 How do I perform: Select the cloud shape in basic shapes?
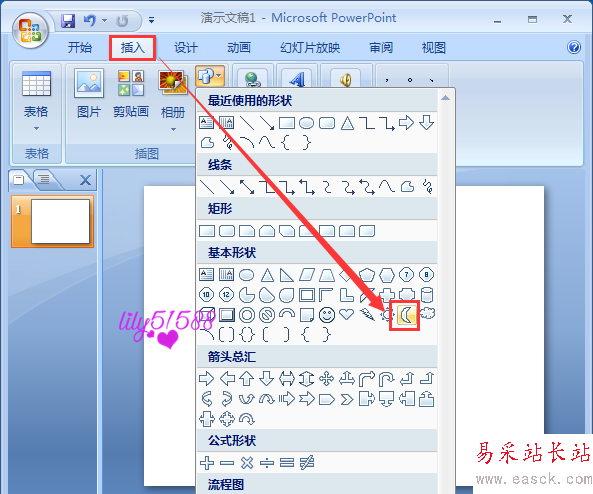point(427,313)
